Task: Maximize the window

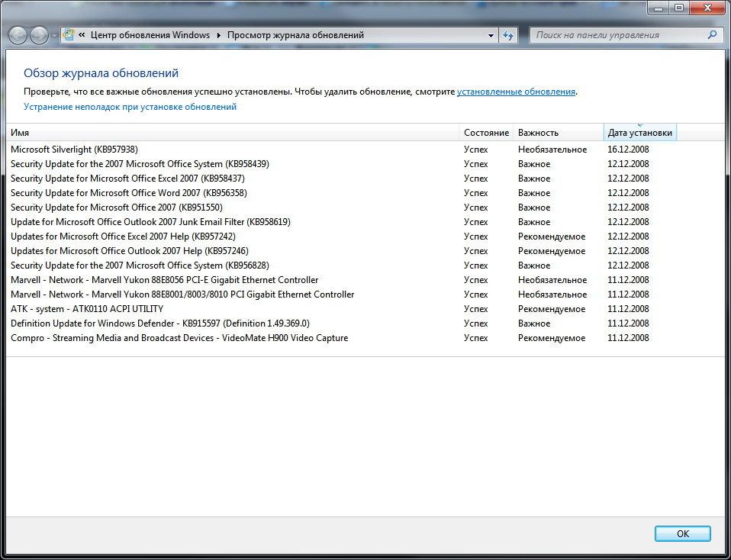Action: click(679, 7)
